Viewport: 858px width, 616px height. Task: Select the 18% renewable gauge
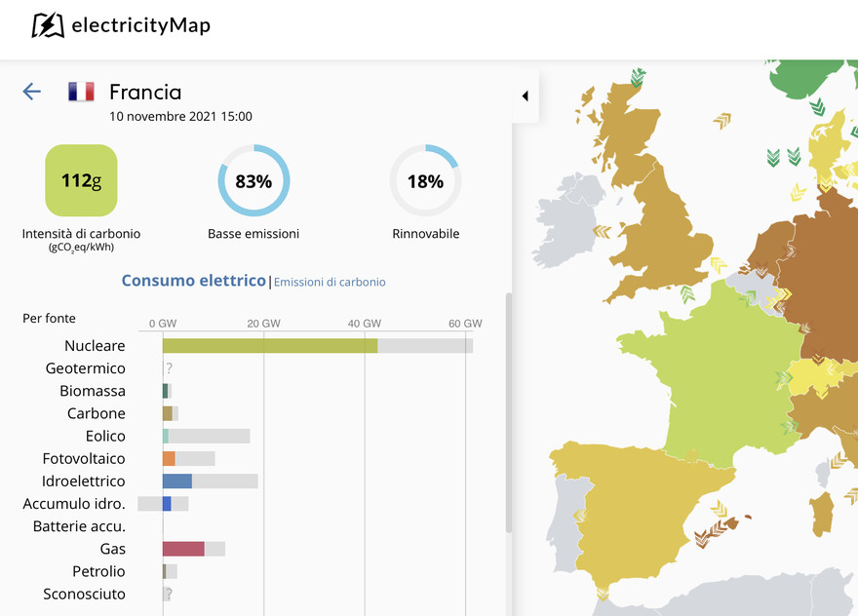[x=425, y=181]
